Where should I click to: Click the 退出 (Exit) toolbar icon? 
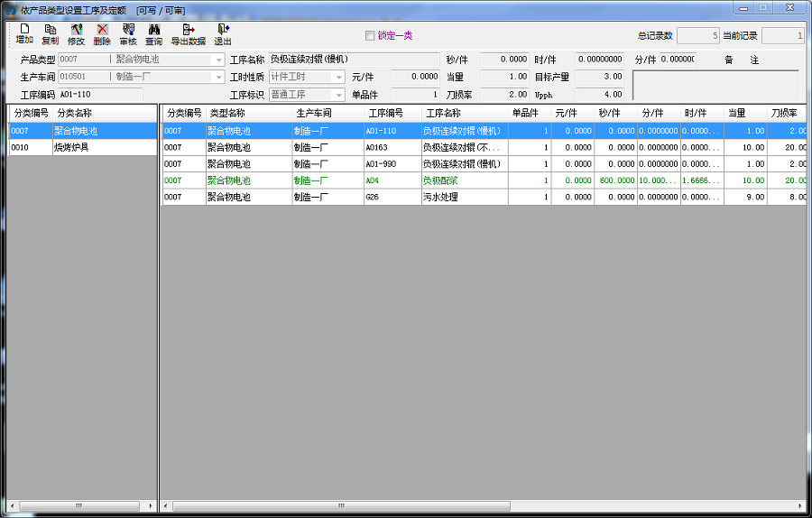click(x=223, y=34)
